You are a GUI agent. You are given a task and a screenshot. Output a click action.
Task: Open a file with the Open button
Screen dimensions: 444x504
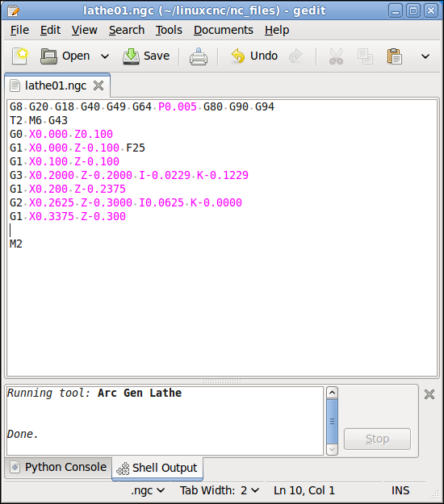coord(65,56)
